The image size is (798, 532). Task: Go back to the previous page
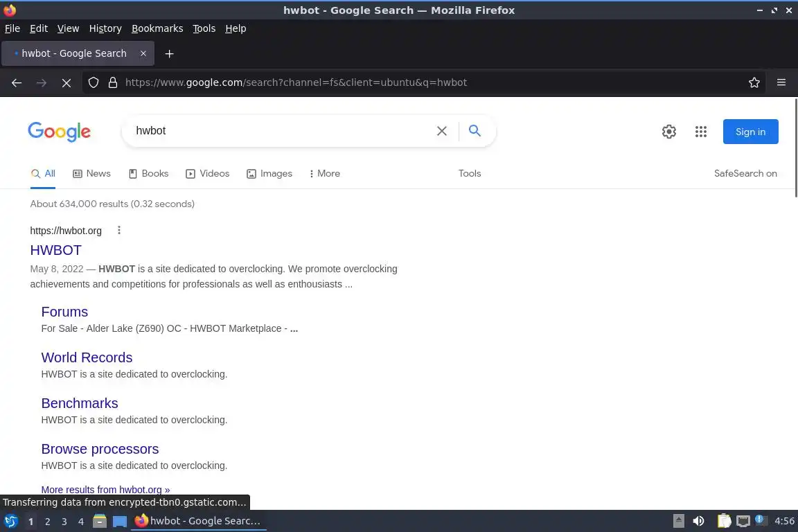click(x=17, y=82)
